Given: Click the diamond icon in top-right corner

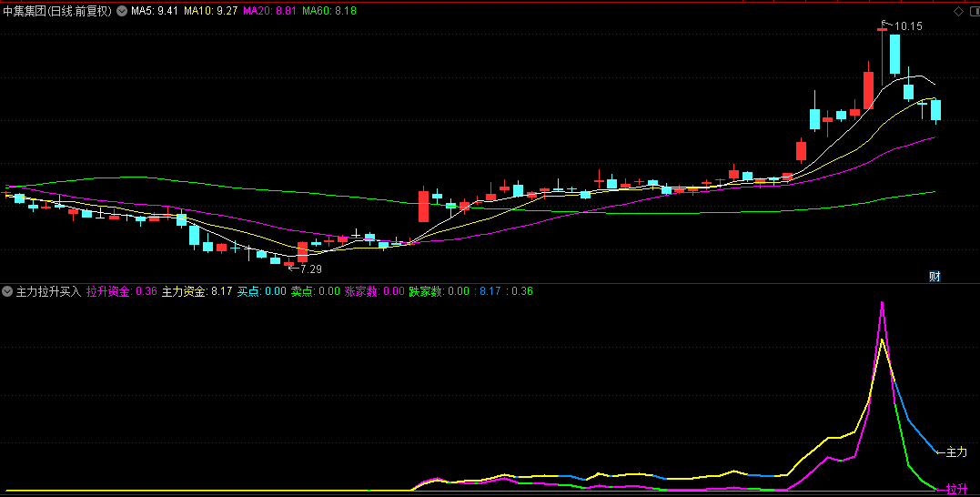Looking at the screenshot, I should [958, 11].
